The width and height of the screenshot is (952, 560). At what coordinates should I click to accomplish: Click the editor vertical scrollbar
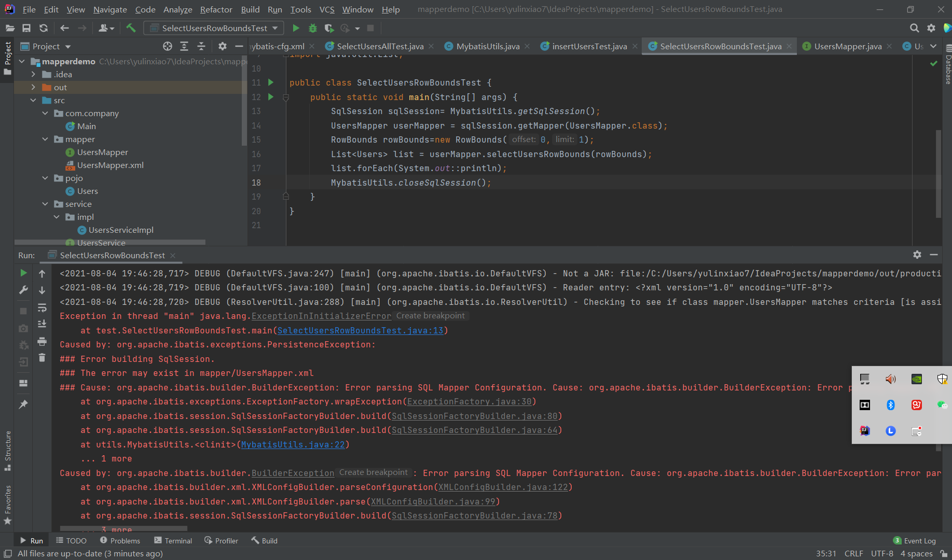tap(938, 174)
